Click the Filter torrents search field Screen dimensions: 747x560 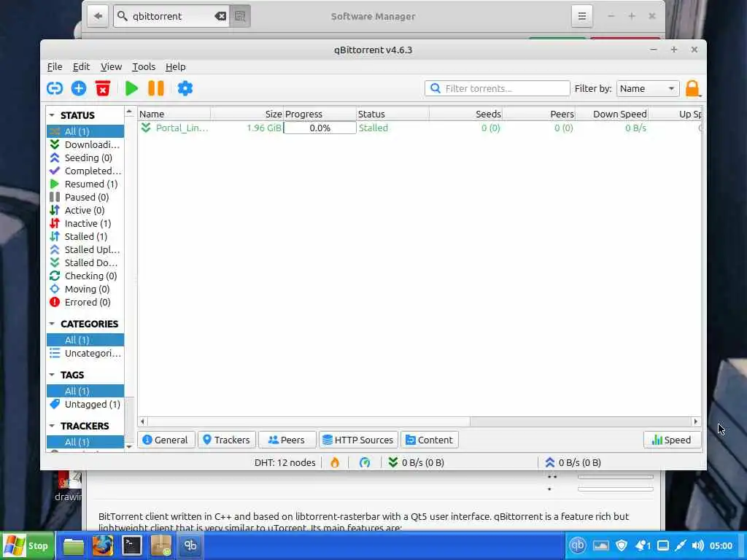[x=498, y=88]
